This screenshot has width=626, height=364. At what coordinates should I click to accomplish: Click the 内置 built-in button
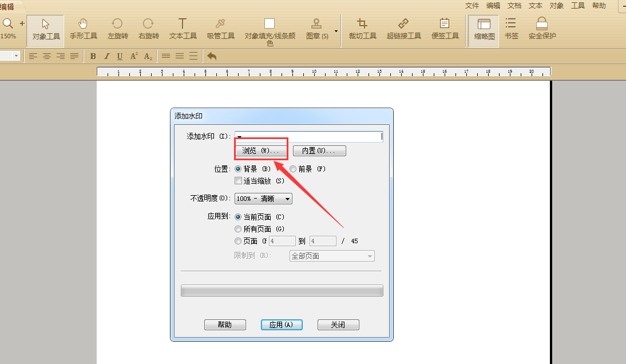319,151
